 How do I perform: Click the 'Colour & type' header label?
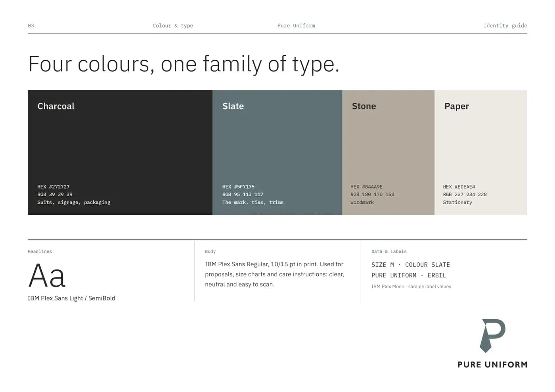173,26
